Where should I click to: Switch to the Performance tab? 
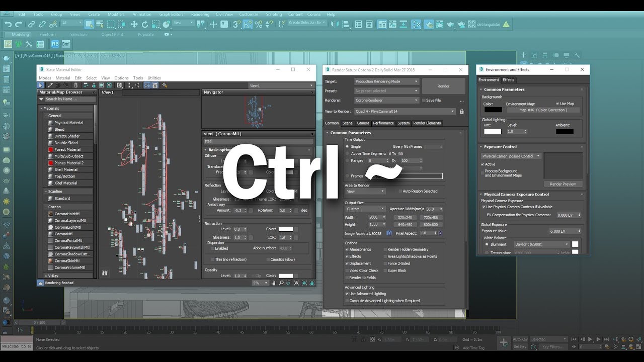(383, 123)
